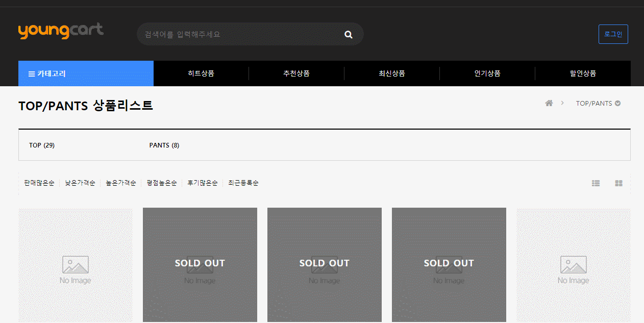Open the home breadcrumb icon
Image resolution: width=644 pixels, height=323 pixels.
point(549,103)
